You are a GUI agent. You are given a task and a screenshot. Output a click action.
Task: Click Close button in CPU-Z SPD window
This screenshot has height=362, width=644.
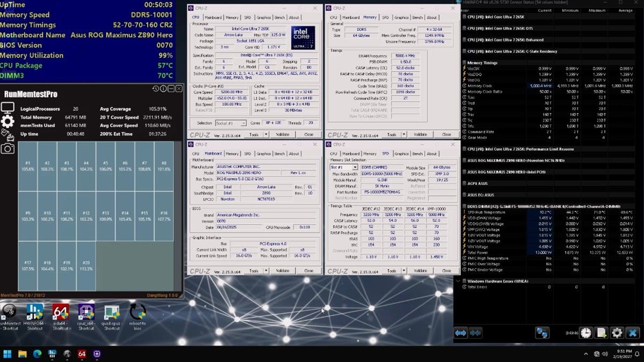click(446, 271)
